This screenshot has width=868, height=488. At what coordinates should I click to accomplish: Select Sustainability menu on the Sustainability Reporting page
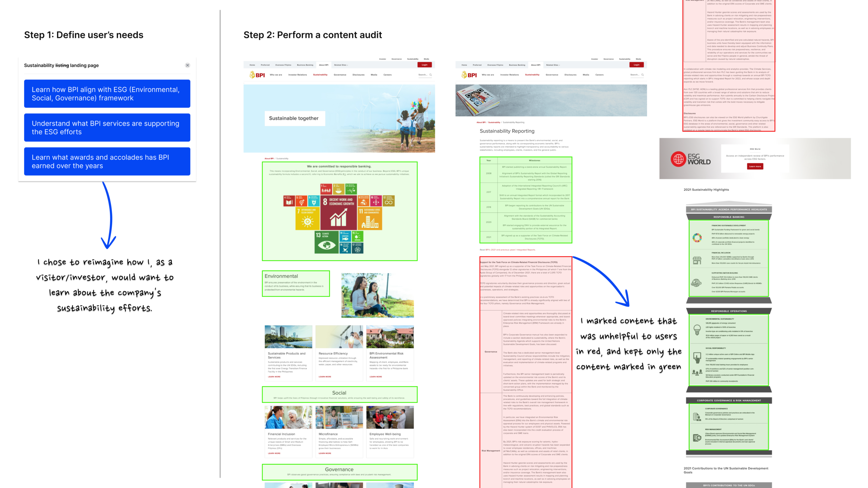pyautogui.click(x=532, y=75)
